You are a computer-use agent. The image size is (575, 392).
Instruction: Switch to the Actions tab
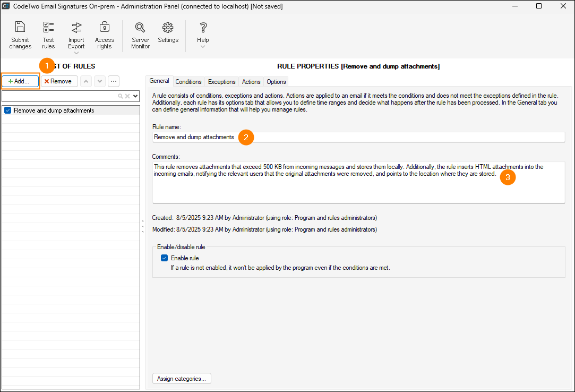pyautogui.click(x=251, y=82)
